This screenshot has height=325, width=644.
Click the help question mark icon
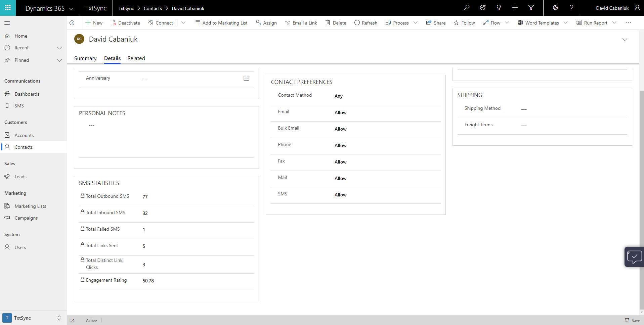click(571, 8)
